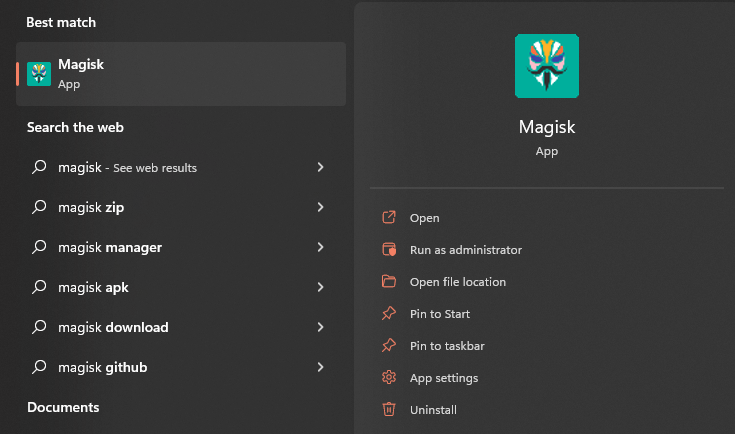Expand the magisk manager suggestion chevron
The image size is (735, 434).
[x=320, y=247]
